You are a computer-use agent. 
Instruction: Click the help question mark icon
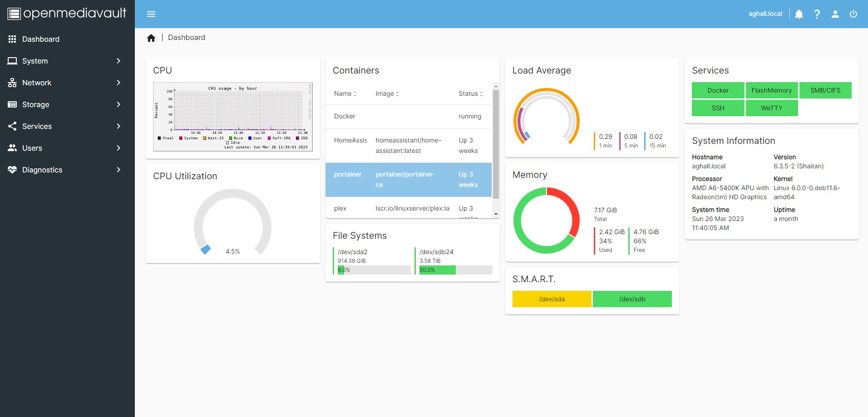point(817,14)
